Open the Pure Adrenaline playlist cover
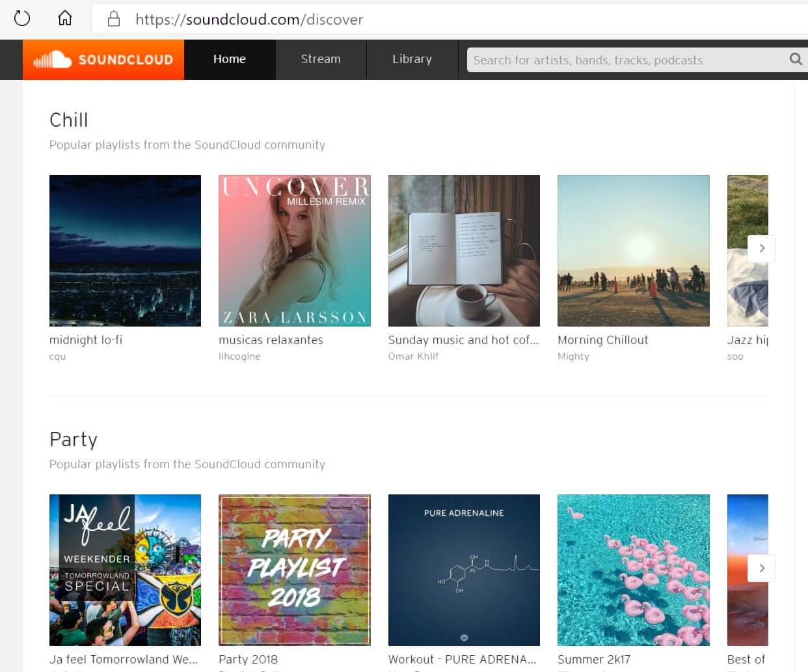This screenshot has height=672, width=808. (x=464, y=570)
